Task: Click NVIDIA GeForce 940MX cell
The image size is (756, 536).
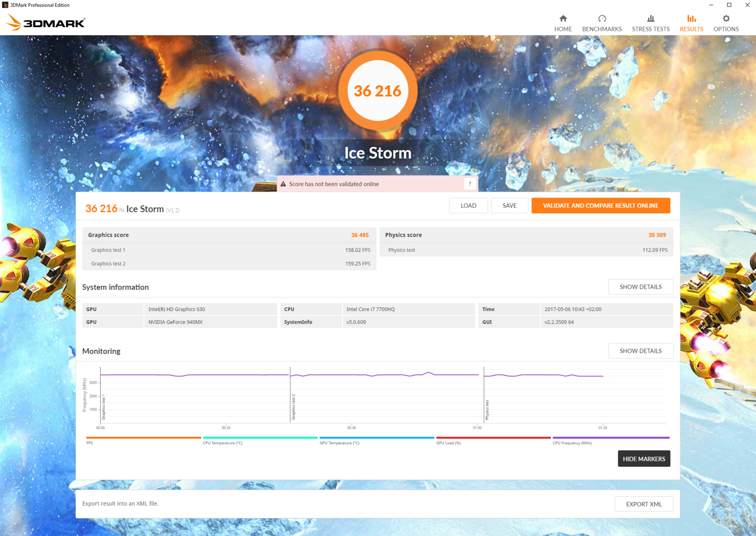Action: click(211, 322)
